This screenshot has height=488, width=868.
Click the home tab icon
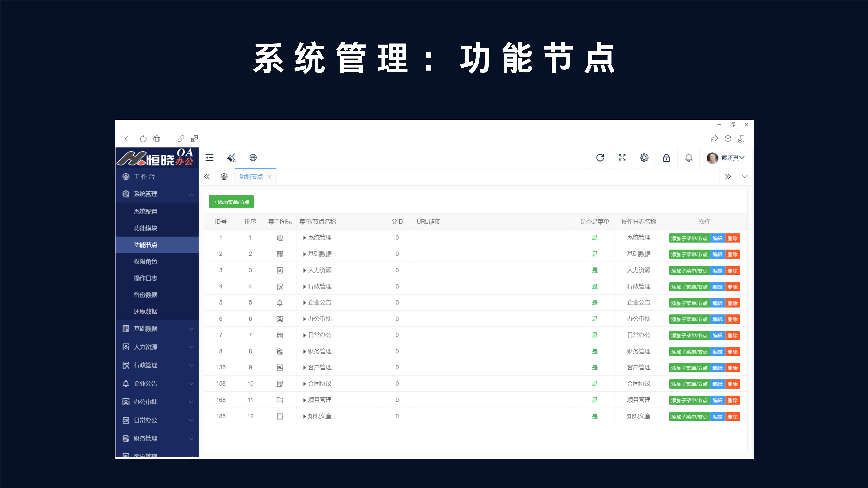[x=224, y=177]
